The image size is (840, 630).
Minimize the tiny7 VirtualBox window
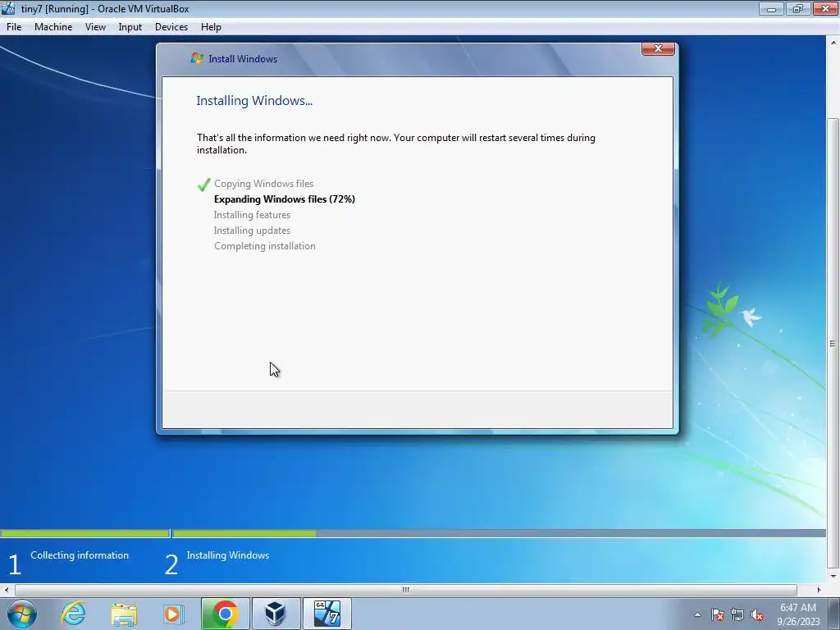(771, 8)
